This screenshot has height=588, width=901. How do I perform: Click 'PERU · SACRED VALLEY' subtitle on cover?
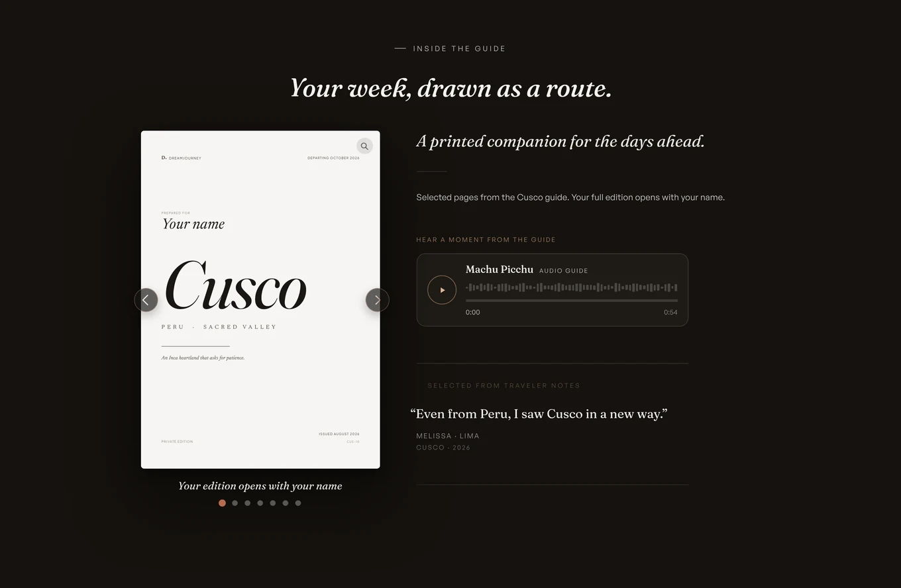click(x=219, y=327)
